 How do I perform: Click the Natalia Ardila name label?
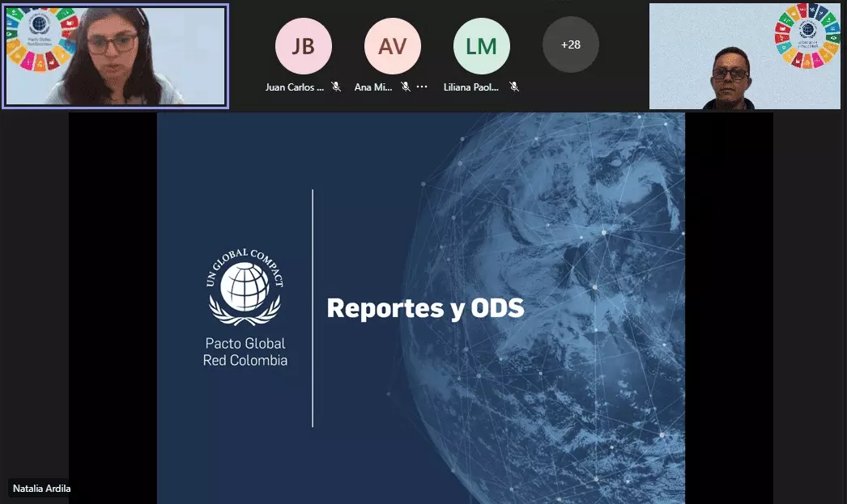coord(41,489)
